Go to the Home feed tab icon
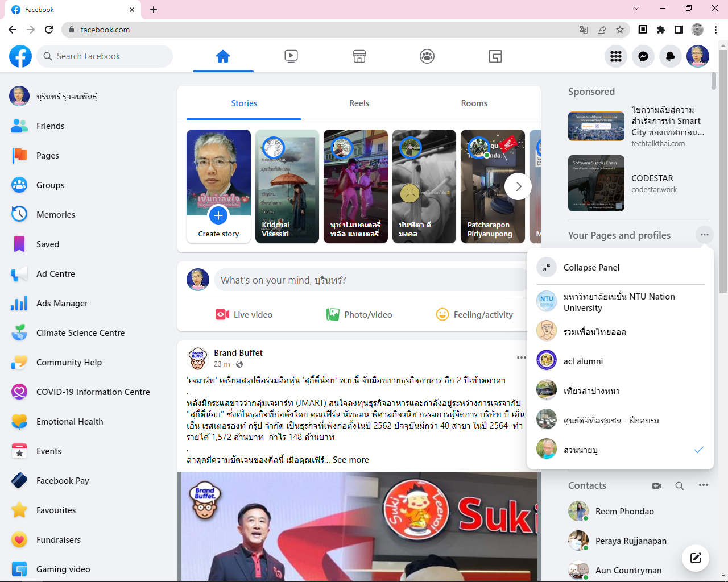This screenshot has width=728, height=582. 223,56
